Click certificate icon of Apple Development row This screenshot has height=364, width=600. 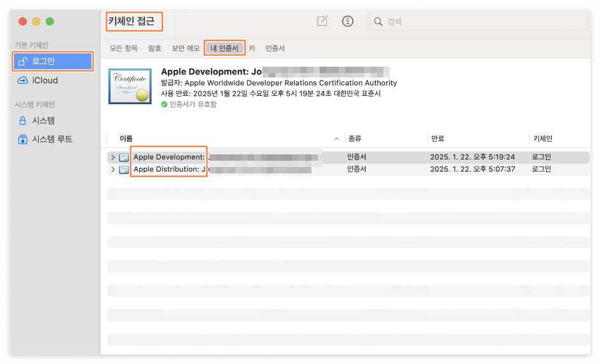(123, 157)
